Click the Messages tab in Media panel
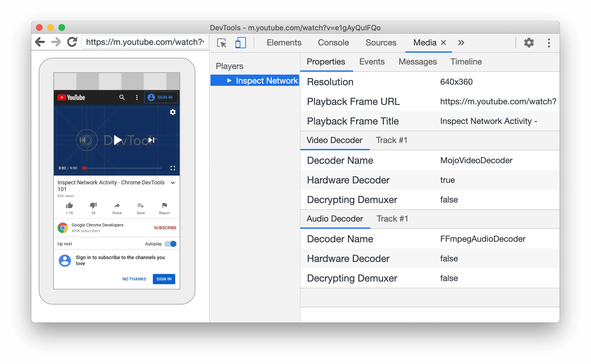This screenshot has width=591, height=364. [418, 62]
